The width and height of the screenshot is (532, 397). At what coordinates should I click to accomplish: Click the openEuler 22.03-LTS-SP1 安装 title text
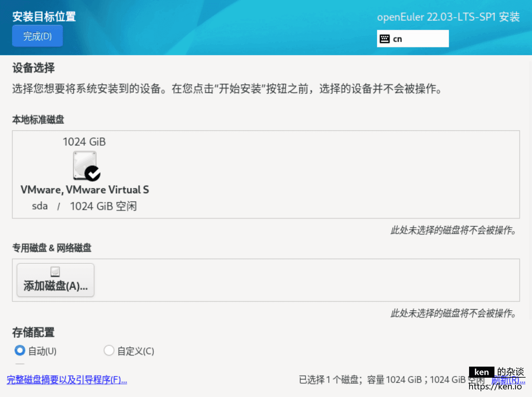448,17
